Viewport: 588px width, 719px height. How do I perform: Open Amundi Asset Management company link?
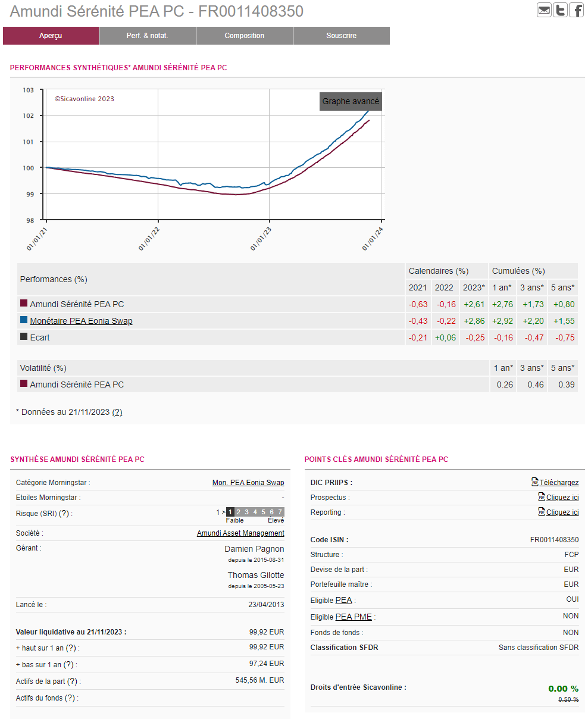[x=240, y=533]
